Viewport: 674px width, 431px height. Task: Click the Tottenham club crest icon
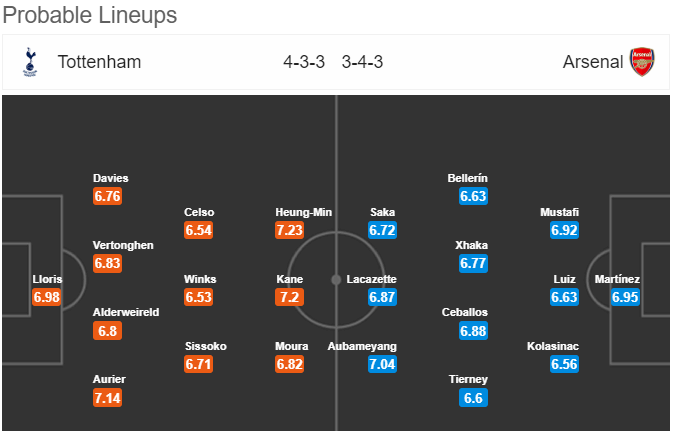coord(30,62)
